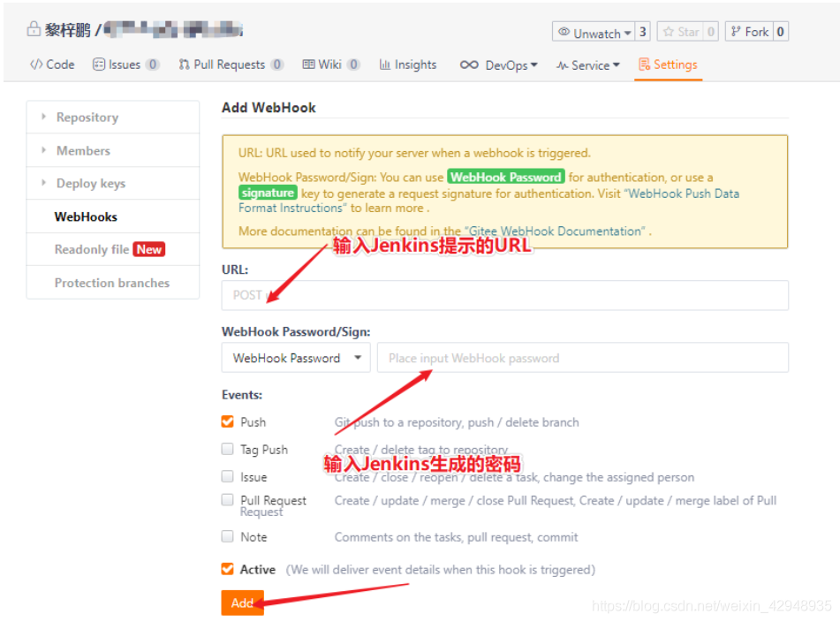
Task: Click the private repository lock icon
Action: (34, 29)
